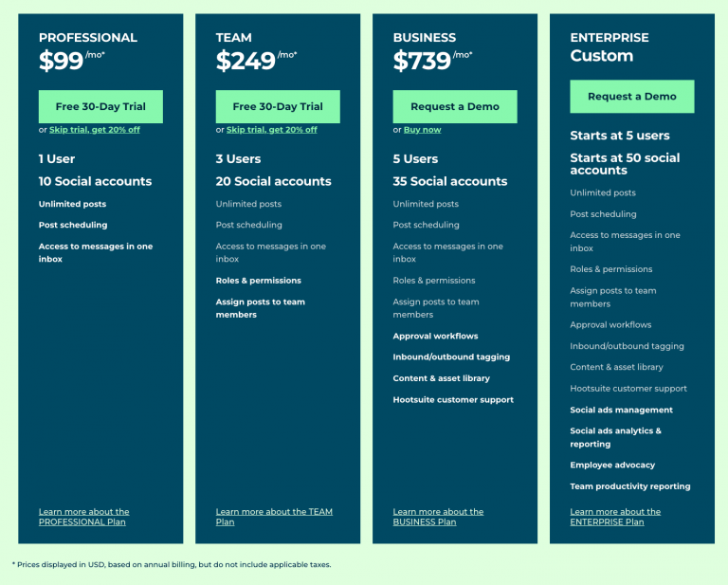728x585 pixels.
Task: Click Team productivity reporting feature
Action: (x=629, y=486)
